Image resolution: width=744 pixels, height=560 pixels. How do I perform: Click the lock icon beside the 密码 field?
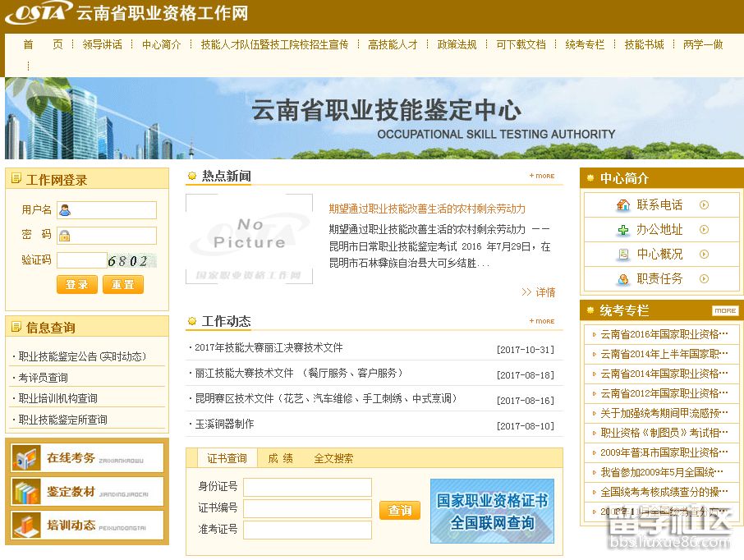click(x=65, y=236)
